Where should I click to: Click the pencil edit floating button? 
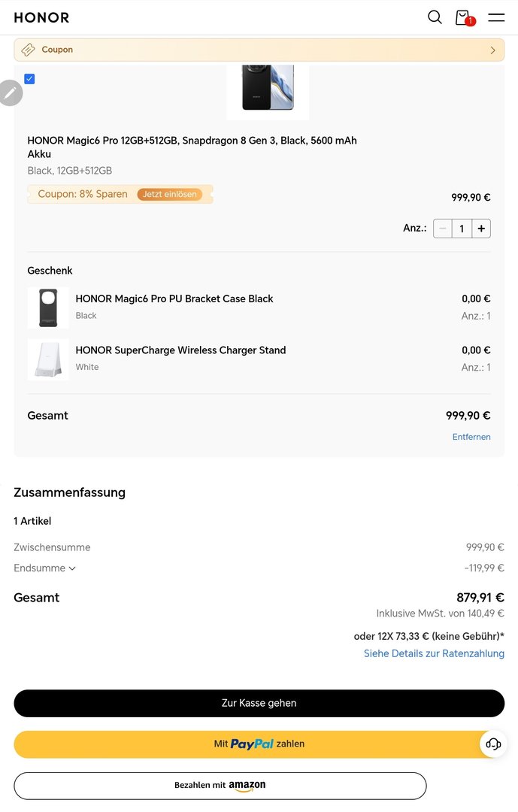point(11,92)
